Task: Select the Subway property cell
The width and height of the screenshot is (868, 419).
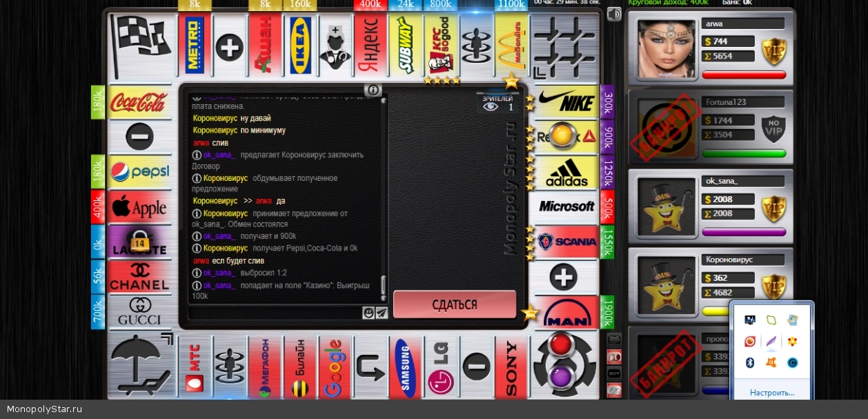Action: (x=406, y=46)
